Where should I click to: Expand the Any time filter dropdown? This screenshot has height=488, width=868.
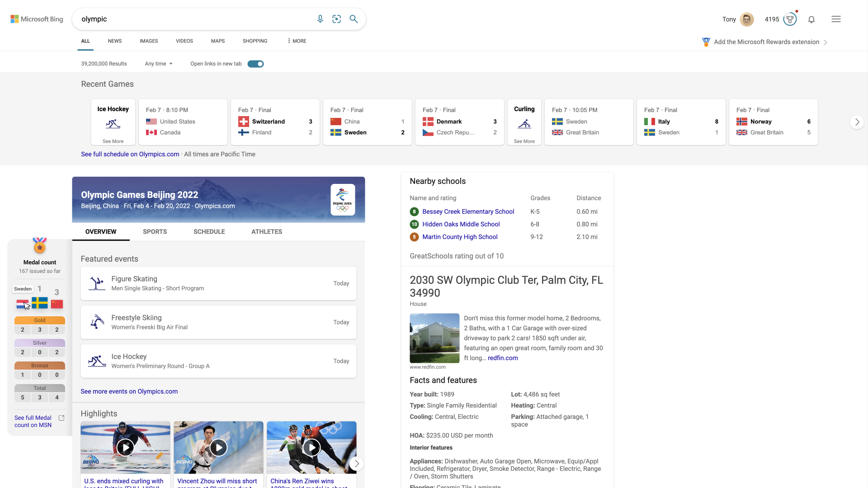point(159,64)
